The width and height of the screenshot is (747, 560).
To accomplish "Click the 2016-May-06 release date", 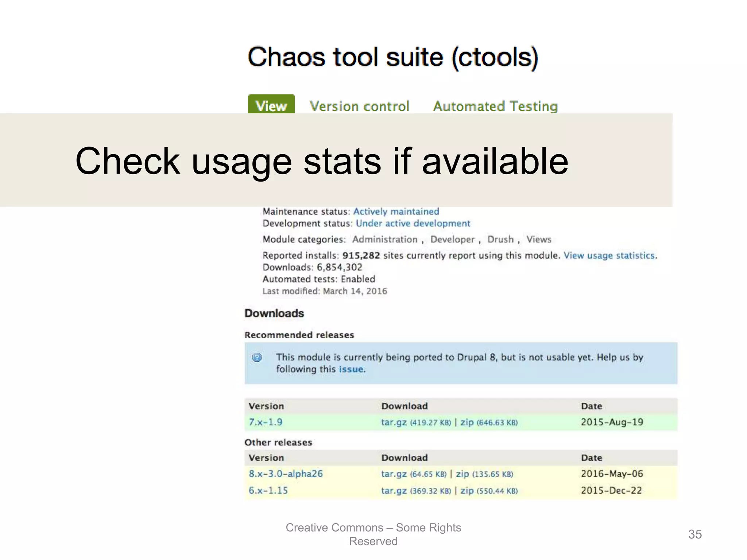I will coord(612,474).
